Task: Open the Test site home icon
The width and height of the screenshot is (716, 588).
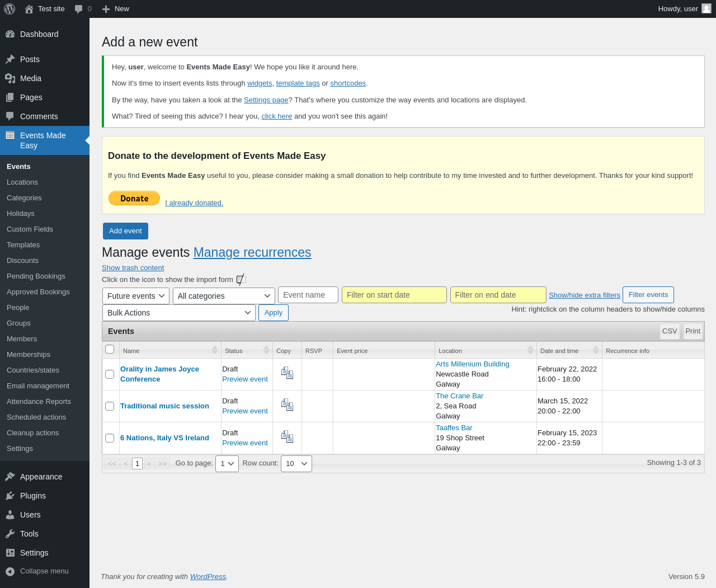Action: point(29,9)
